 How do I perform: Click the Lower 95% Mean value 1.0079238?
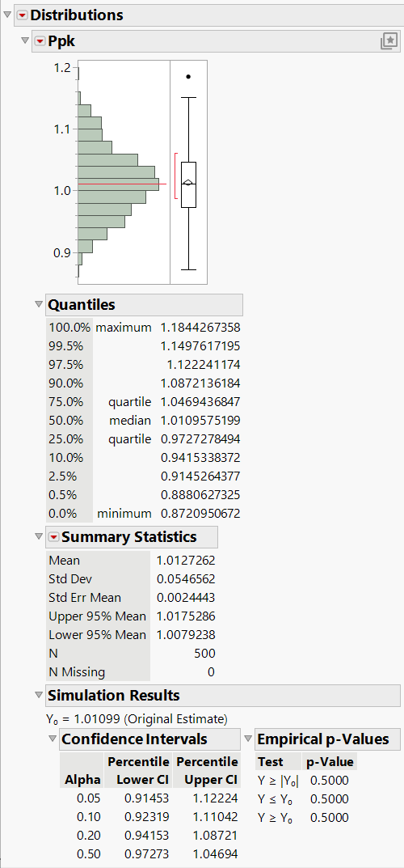pos(187,635)
